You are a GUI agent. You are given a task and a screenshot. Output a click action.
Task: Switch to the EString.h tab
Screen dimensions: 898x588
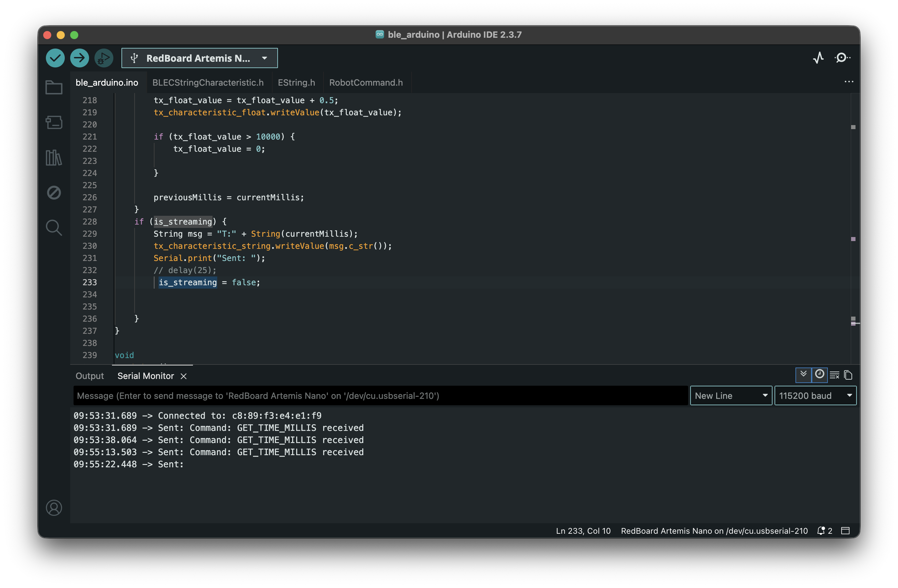pyautogui.click(x=296, y=83)
